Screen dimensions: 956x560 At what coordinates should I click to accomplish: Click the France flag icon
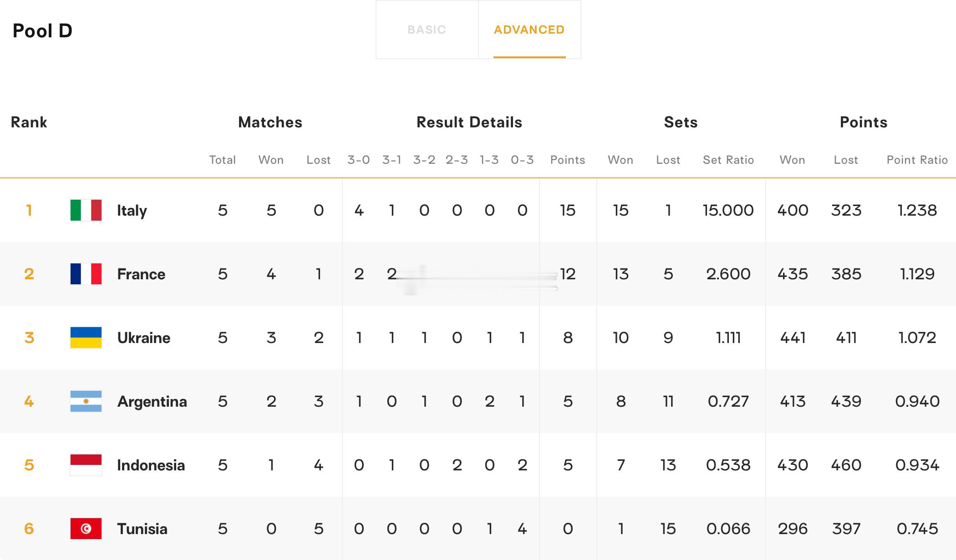point(86,274)
